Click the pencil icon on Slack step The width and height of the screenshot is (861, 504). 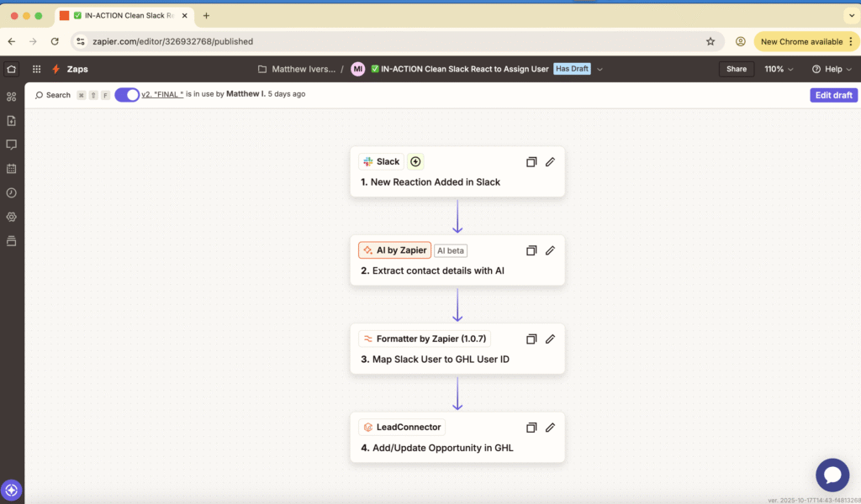tap(550, 162)
